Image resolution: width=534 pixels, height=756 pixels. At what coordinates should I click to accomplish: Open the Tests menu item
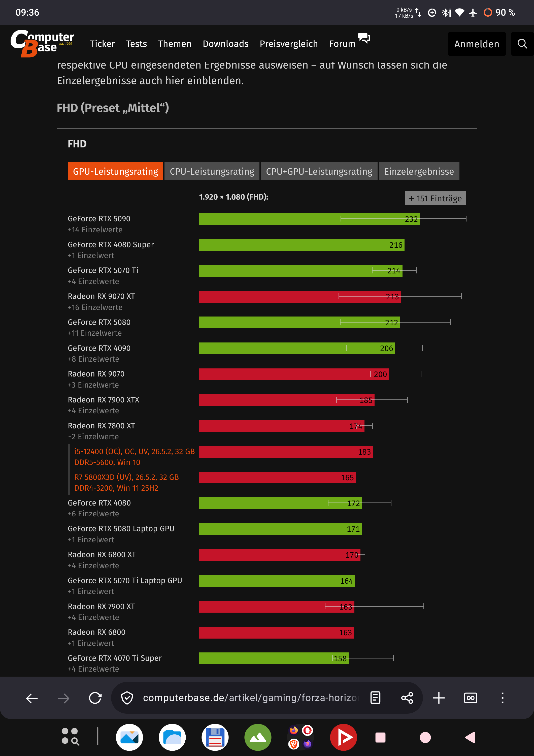pyautogui.click(x=137, y=44)
